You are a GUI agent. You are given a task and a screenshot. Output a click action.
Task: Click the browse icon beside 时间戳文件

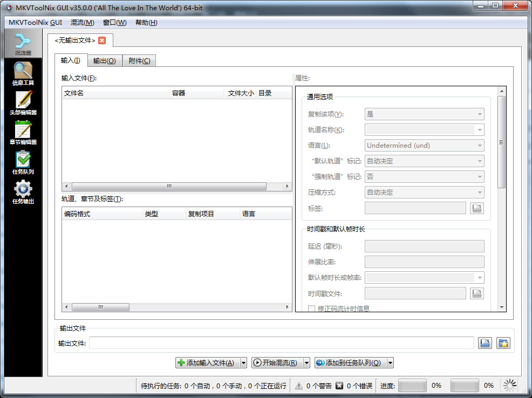[x=476, y=293]
